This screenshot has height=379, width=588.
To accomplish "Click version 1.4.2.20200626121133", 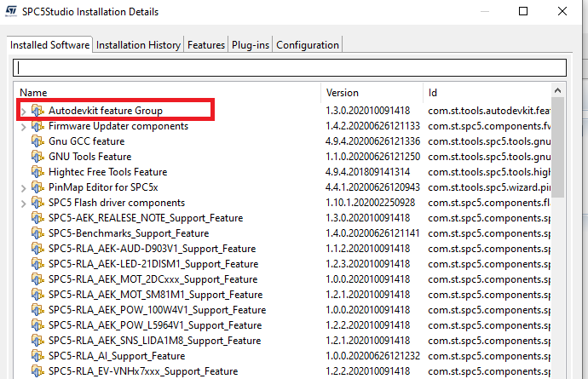I will tap(372, 126).
